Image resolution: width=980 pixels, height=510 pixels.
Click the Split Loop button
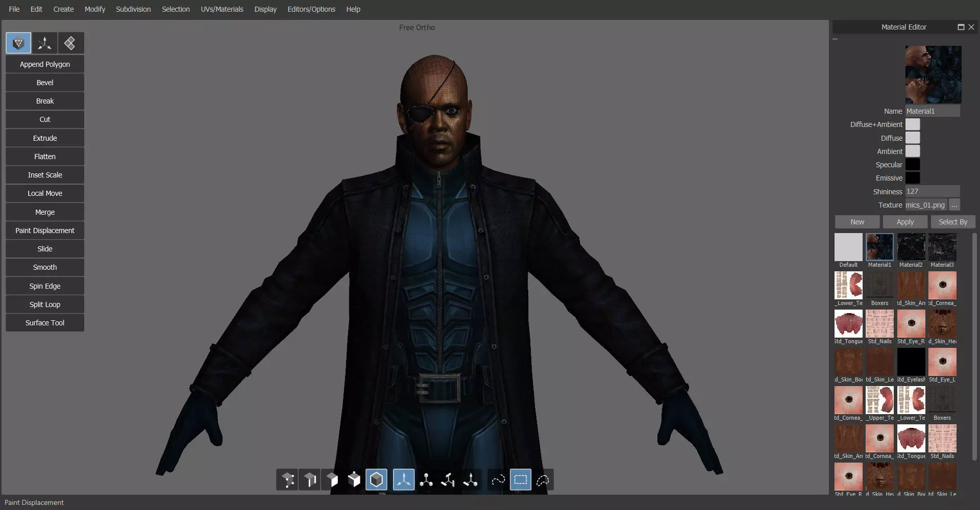click(x=45, y=304)
